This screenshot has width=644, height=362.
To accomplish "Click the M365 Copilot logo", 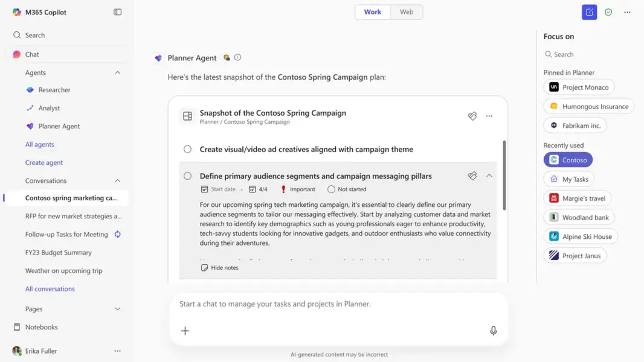I will pyautogui.click(x=17, y=12).
